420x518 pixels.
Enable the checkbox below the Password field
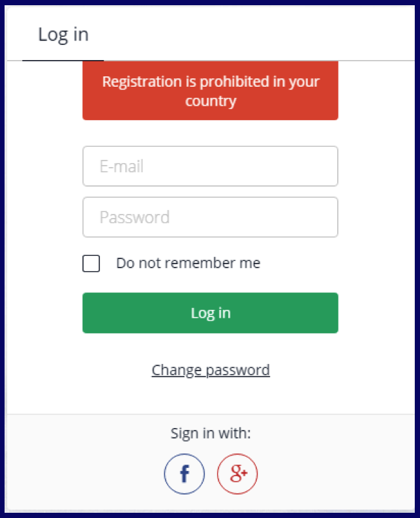[x=91, y=264]
